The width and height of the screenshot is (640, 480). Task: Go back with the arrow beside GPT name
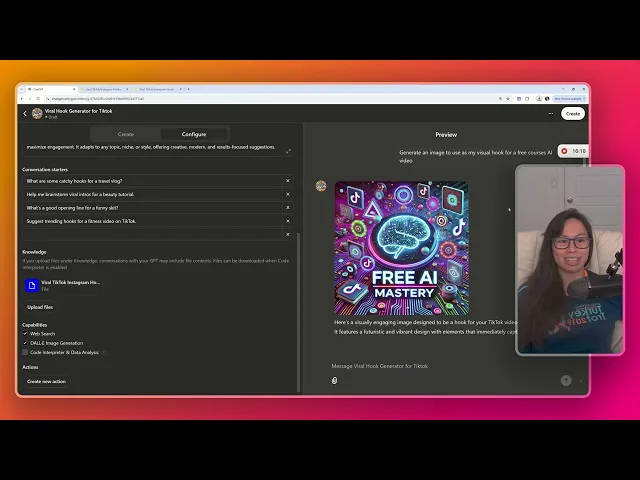[25, 113]
